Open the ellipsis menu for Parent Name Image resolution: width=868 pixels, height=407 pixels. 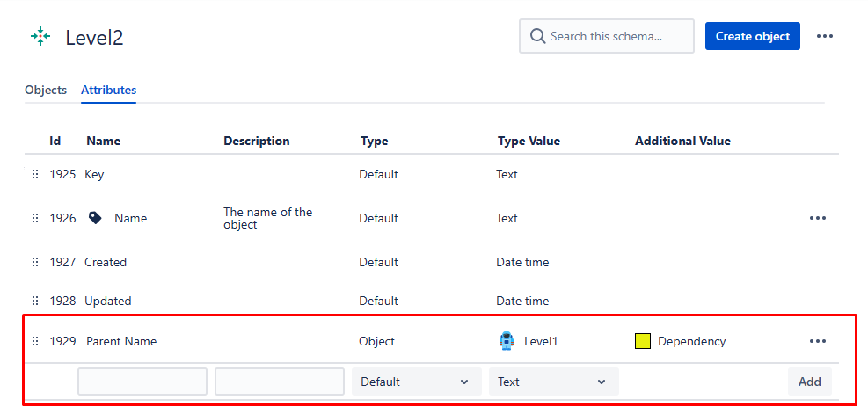(818, 341)
